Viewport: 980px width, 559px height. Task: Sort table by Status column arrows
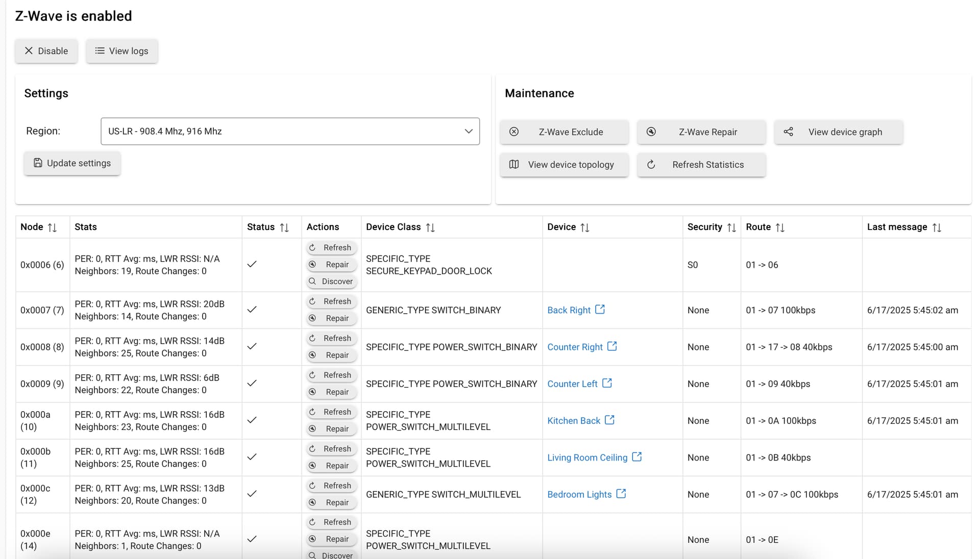point(284,227)
